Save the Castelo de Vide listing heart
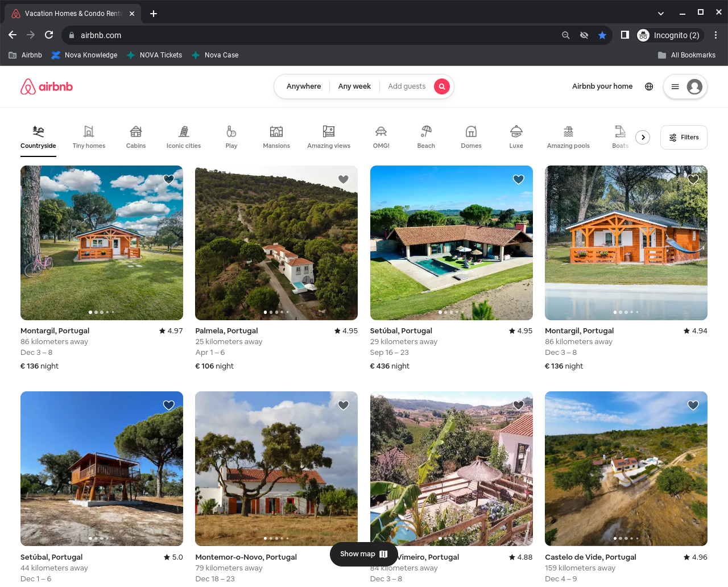The image size is (728, 587). click(x=693, y=405)
